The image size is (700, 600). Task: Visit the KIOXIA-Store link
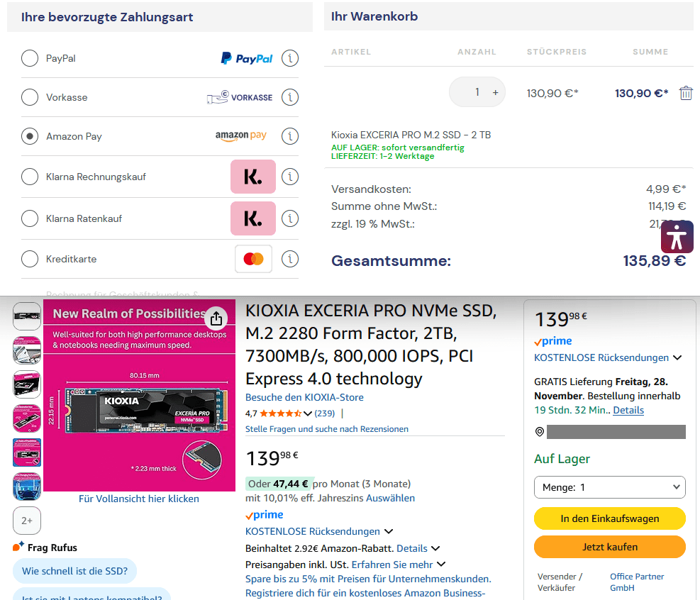tap(304, 397)
